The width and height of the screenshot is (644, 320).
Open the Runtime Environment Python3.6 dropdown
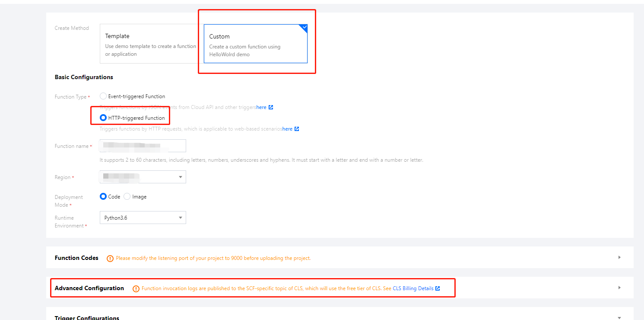click(x=143, y=218)
